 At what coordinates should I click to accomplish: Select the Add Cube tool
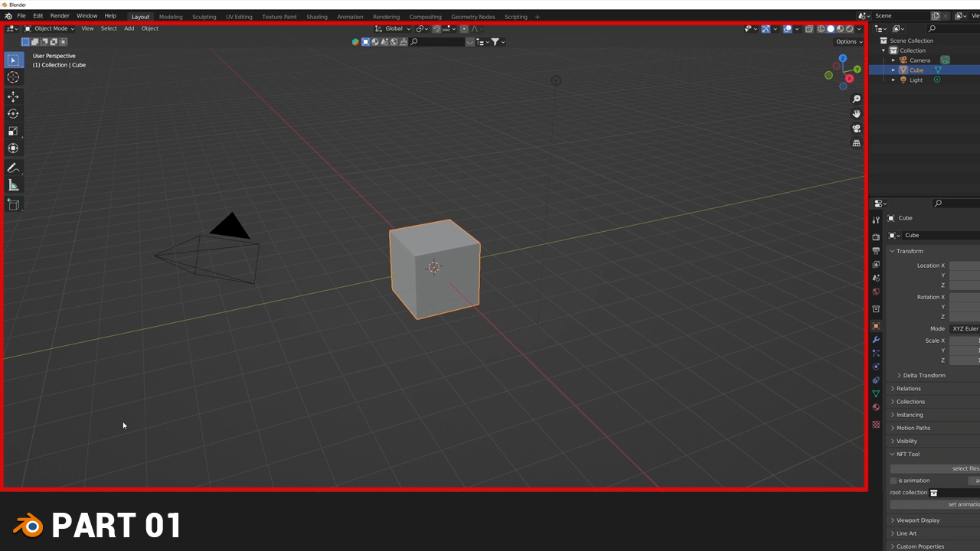pyautogui.click(x=13, y=204)
